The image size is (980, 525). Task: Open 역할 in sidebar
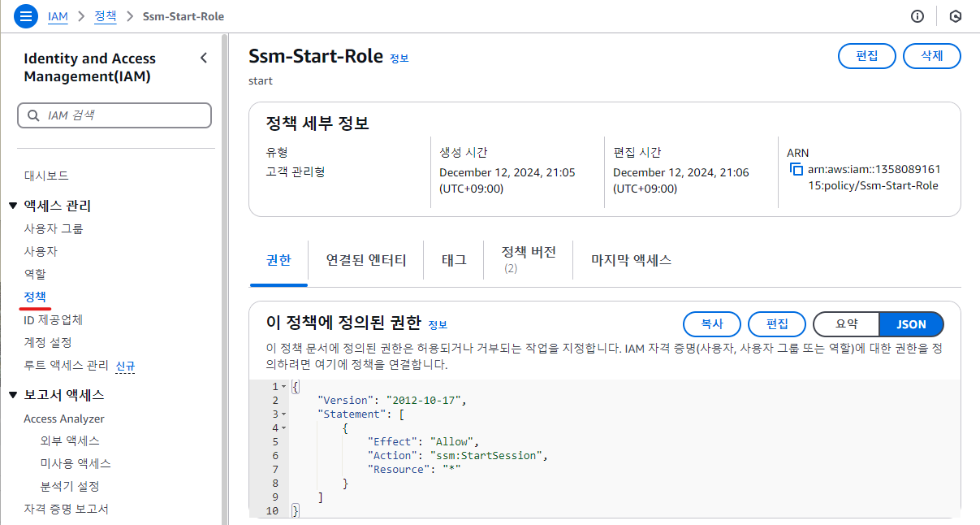[x=35, y=274]
